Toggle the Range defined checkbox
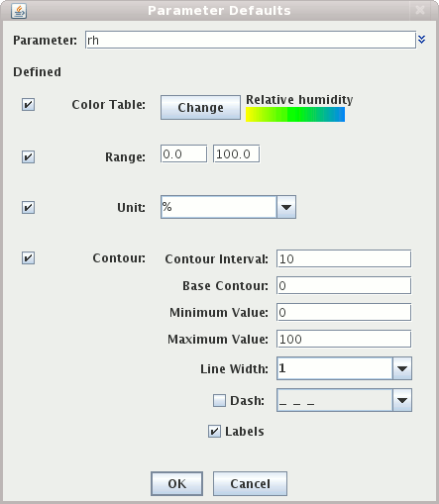 (28, 156)
